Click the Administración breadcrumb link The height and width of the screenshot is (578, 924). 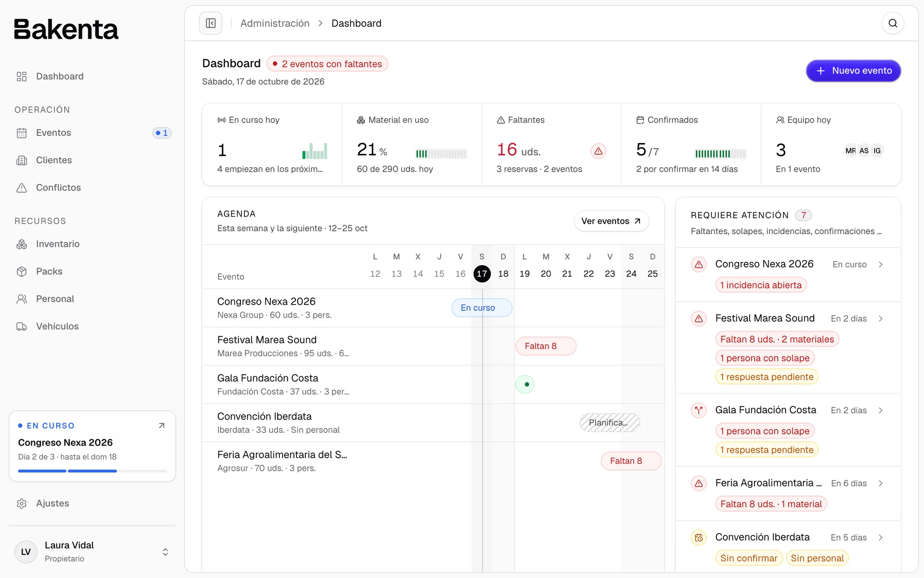tap(275, 23)
